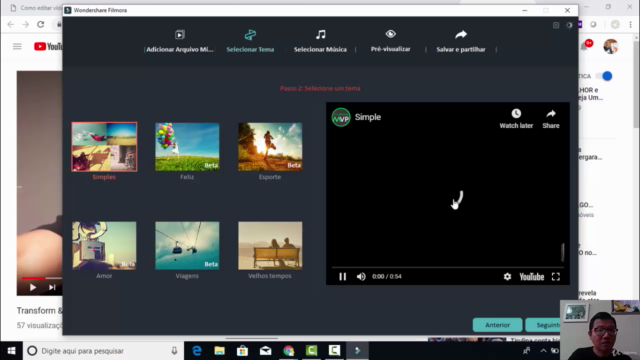Open the Mail app from taskbar
This screenshot has width=640, height=360.
[265, 351]
